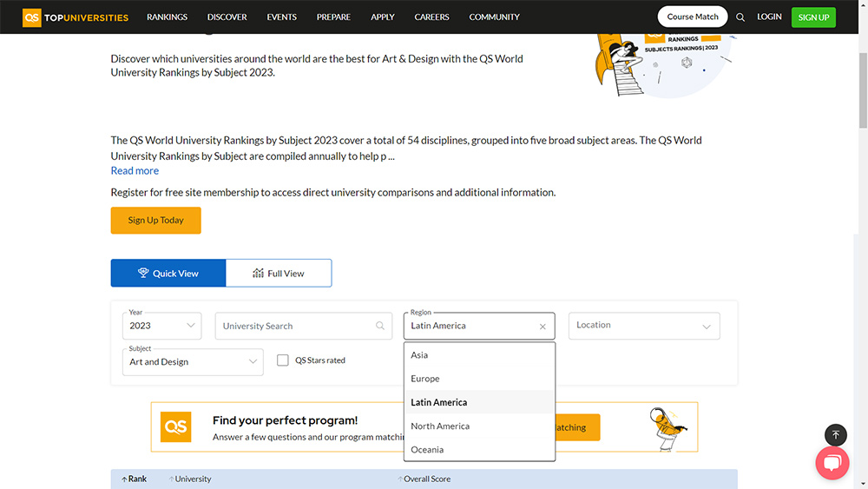Open the Apply menu
This screenshot has height=489, width=868.
click(383, 17)
